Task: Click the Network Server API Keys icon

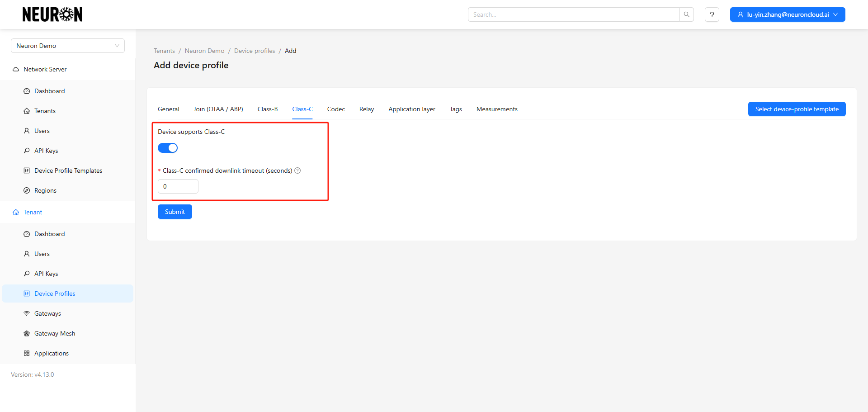Action: coord(27,151)
